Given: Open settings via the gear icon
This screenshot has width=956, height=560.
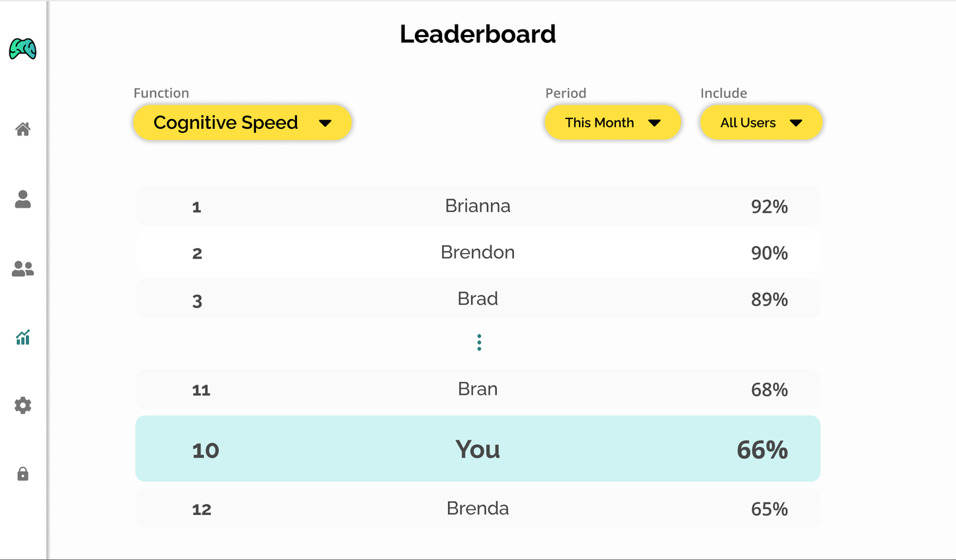Looking at the screenshot, I should (22, 405).
